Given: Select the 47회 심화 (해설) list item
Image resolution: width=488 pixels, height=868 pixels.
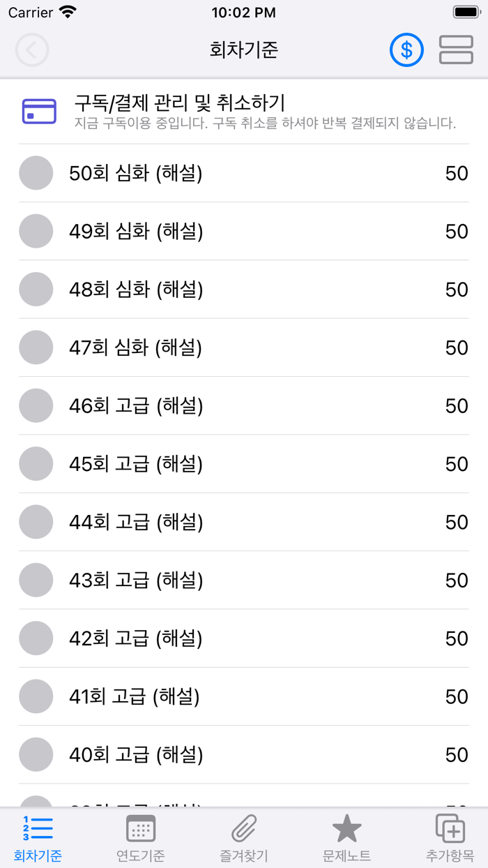Looking at the screenshot, I should click(244, 347).
